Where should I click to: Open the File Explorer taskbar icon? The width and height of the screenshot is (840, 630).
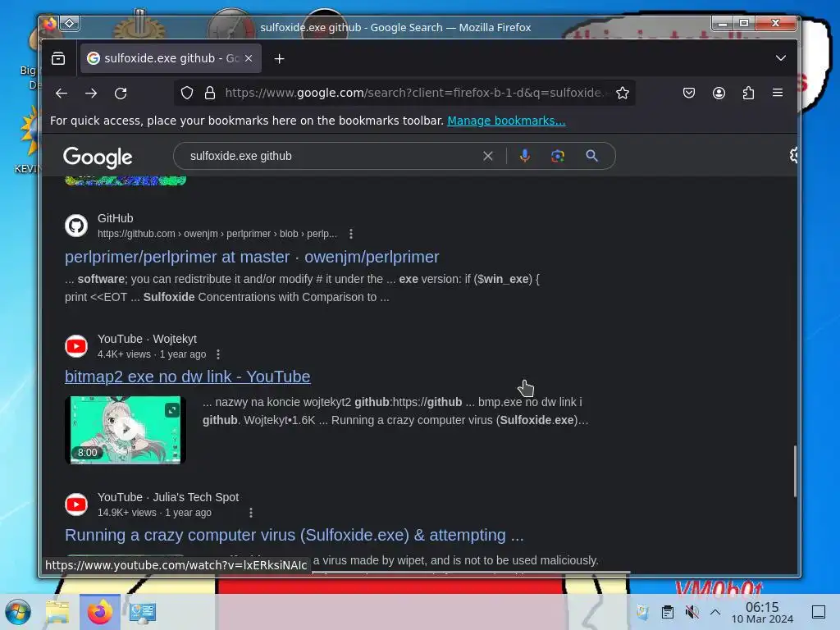[x=57, y=612]
